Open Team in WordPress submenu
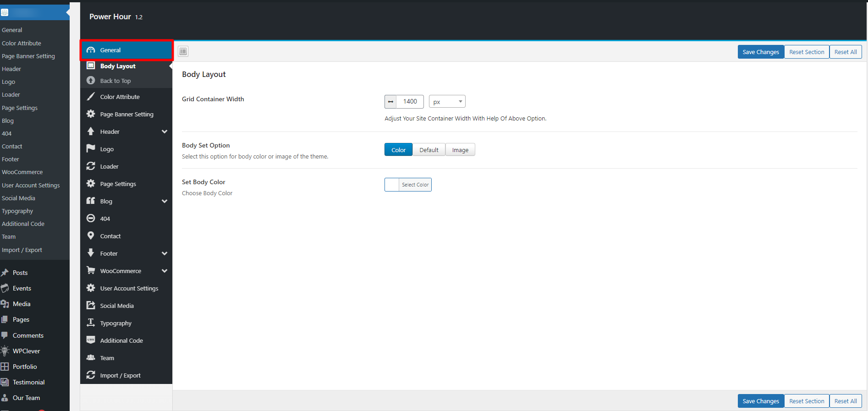This screenshot has height=411, width=868. pos(9,236)
